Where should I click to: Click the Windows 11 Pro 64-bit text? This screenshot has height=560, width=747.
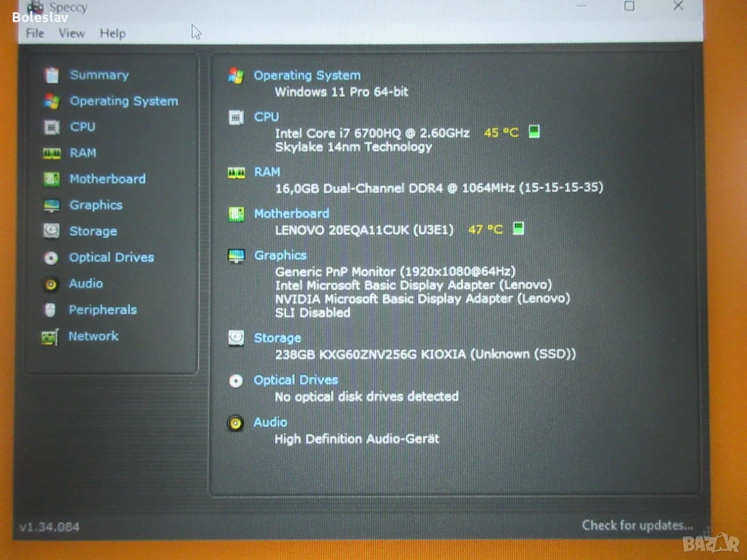341,92
